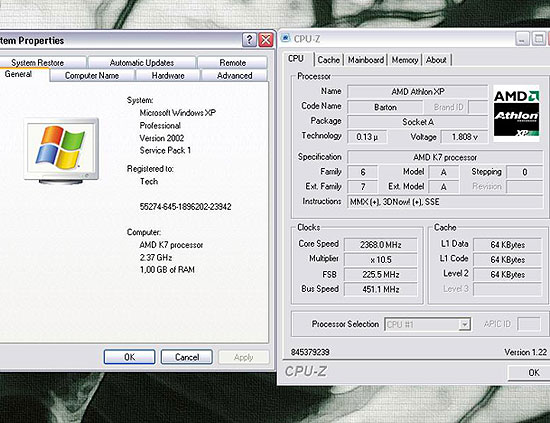
Task: Click the product ID 55274-645-1896202-23942
Action: click(185, 207)
